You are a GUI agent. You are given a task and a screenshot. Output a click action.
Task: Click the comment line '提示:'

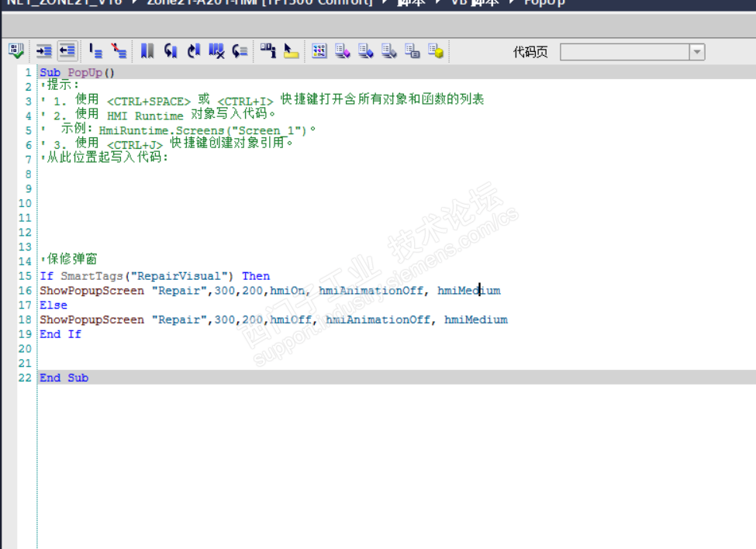pyautogui.click(x=60, y=85)
